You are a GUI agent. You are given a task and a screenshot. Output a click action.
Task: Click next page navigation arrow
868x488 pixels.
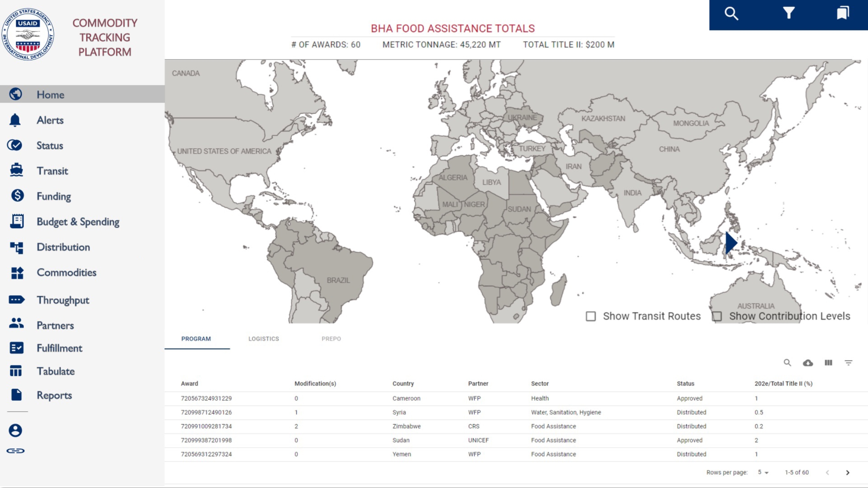pyautogui.click(x=848, y=472)
